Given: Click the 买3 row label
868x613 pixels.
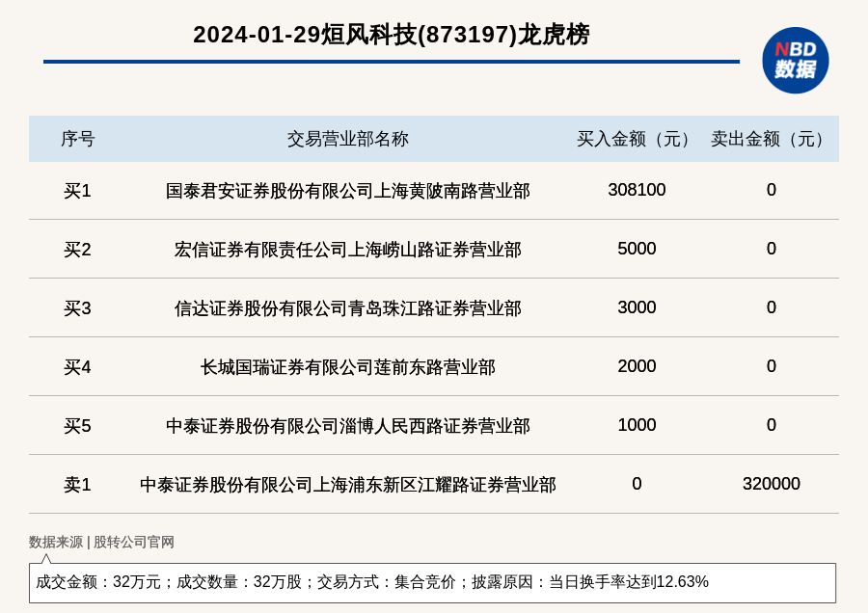Looking at the screenshot, I should tap(77, 308).
